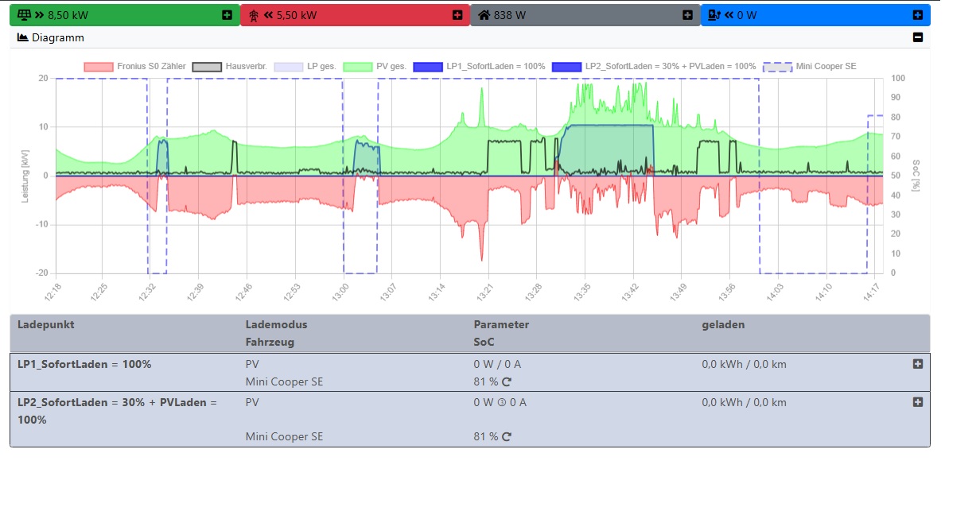Click the clock icon in LP2 parameter cell
The width and height of the screenshot is (980, 515).
pyautogui.click(x=502, y=402)
